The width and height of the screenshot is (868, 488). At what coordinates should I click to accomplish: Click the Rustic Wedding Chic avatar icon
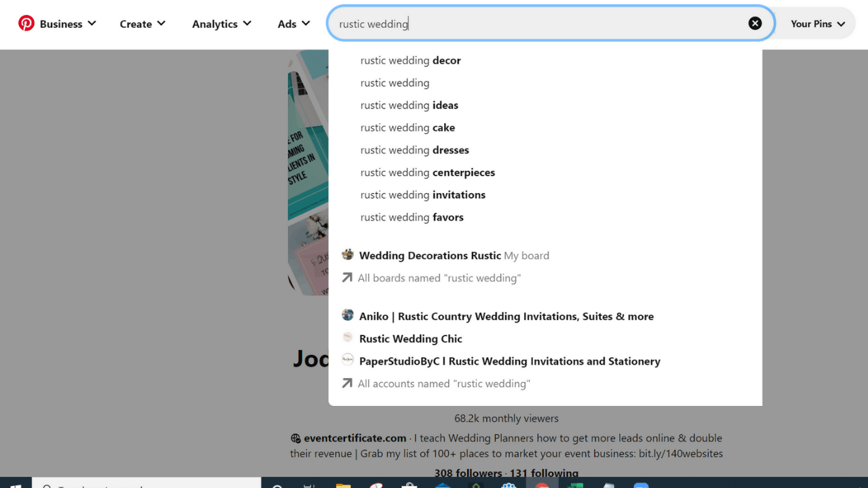point(348,338)
